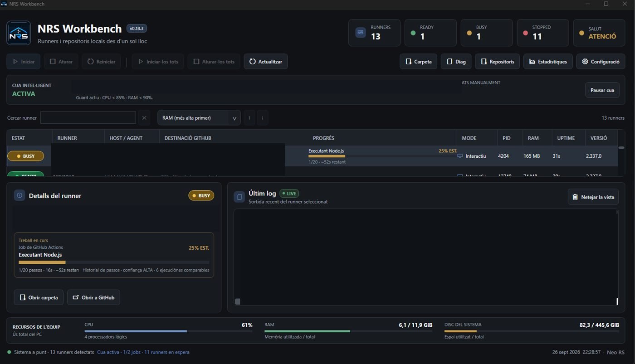Screen dimensions: 635x364
Task: Click the Cua activa status bar text
Action: 143,352
